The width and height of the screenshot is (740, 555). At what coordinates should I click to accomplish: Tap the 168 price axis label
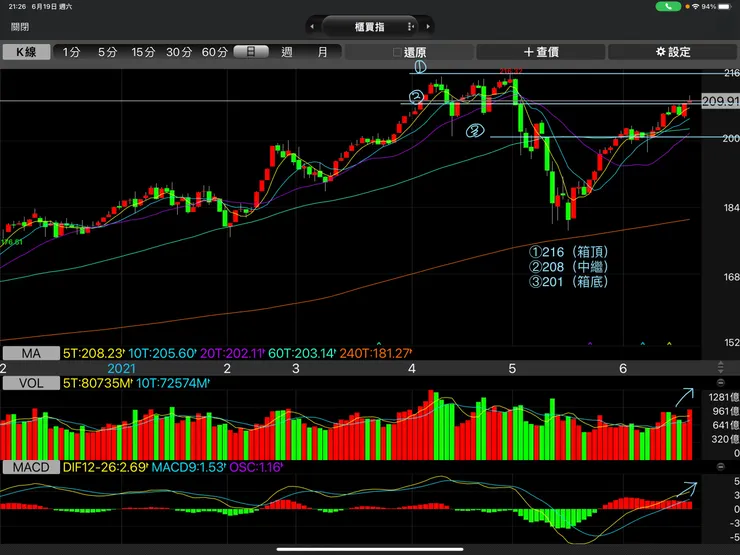[731, 277]
